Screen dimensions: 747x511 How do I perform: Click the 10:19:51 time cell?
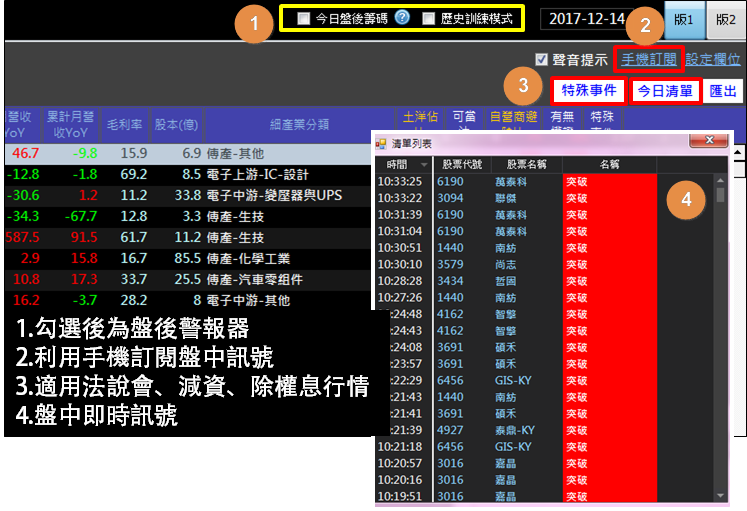coord(400,496)
